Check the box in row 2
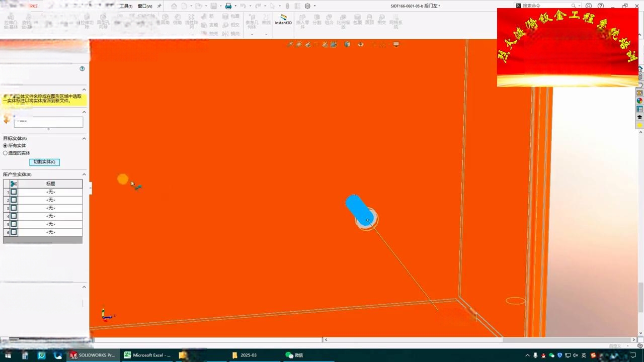The image size is (644, 362). pyautogui.click(x=14, y=200)
